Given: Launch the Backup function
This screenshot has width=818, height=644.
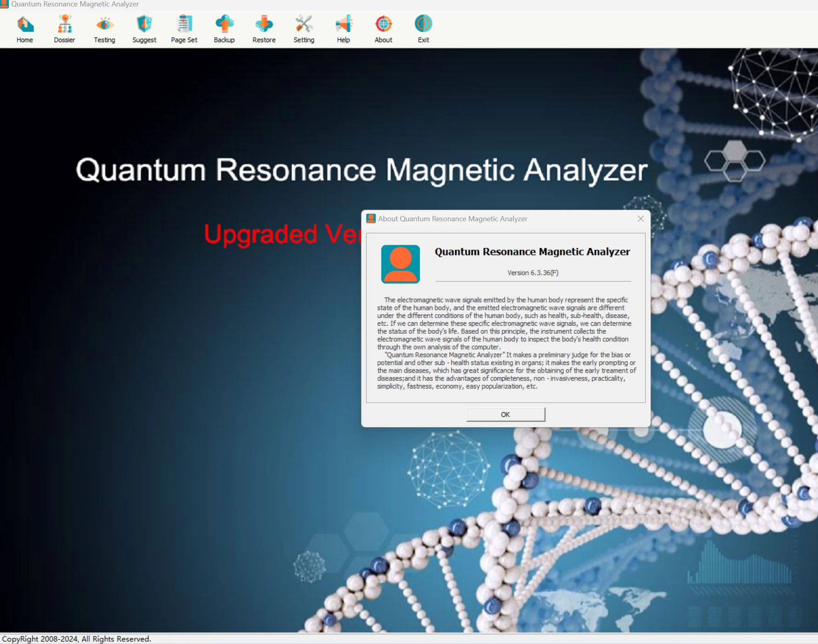Looking at the screenshot, I should click(224, 28).
